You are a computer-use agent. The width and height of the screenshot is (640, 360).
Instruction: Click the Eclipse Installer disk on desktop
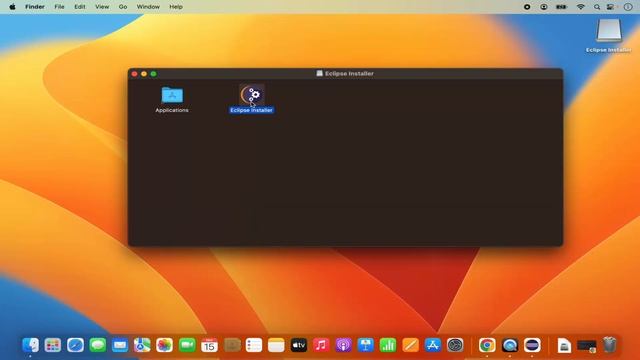tap(609, 31)
